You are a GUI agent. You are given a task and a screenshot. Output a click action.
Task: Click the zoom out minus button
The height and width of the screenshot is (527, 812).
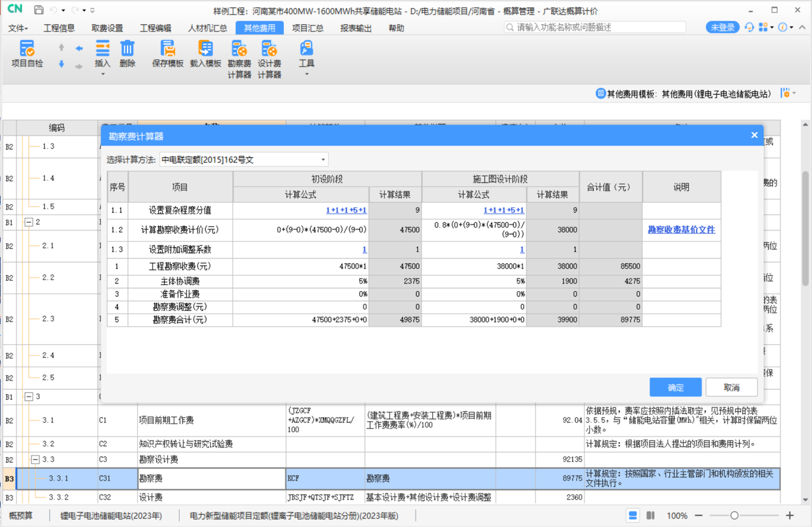tap(698, 515)
